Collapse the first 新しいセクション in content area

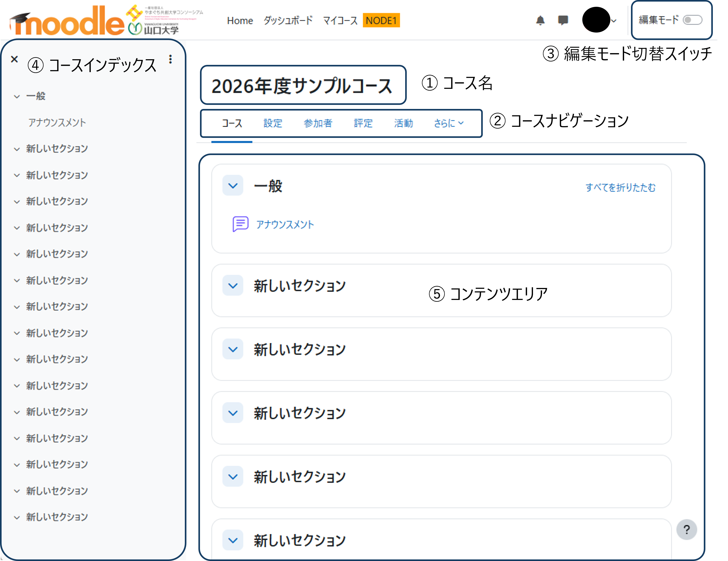[x=233, y=285]
